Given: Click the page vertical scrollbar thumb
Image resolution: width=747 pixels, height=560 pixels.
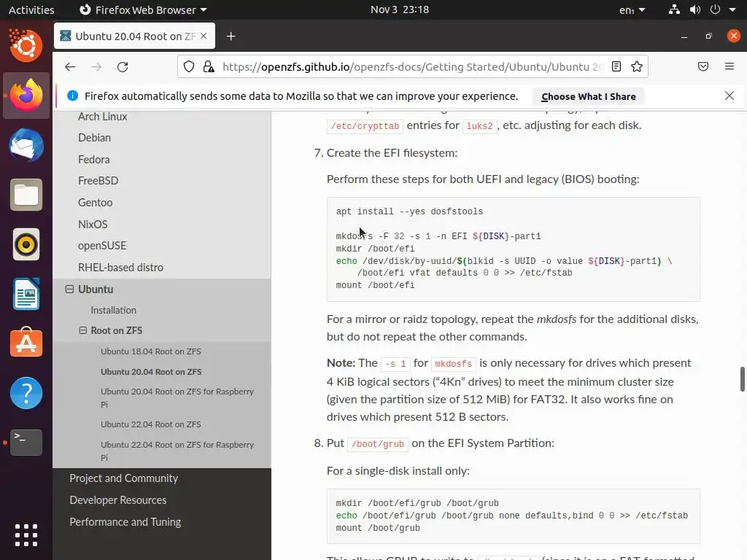Looking at the screenshot, I should 742,379.
